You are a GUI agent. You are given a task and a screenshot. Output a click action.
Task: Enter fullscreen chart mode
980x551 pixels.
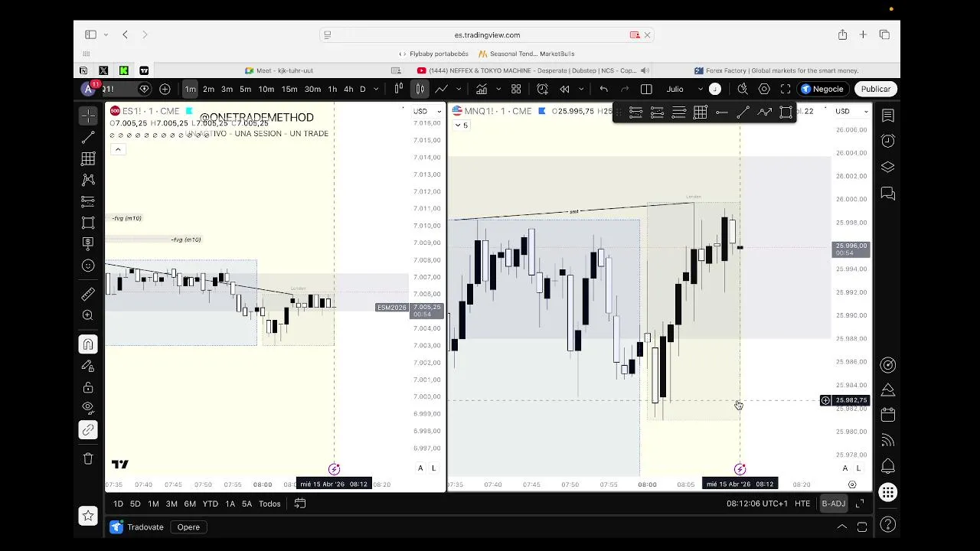(786, 90)
